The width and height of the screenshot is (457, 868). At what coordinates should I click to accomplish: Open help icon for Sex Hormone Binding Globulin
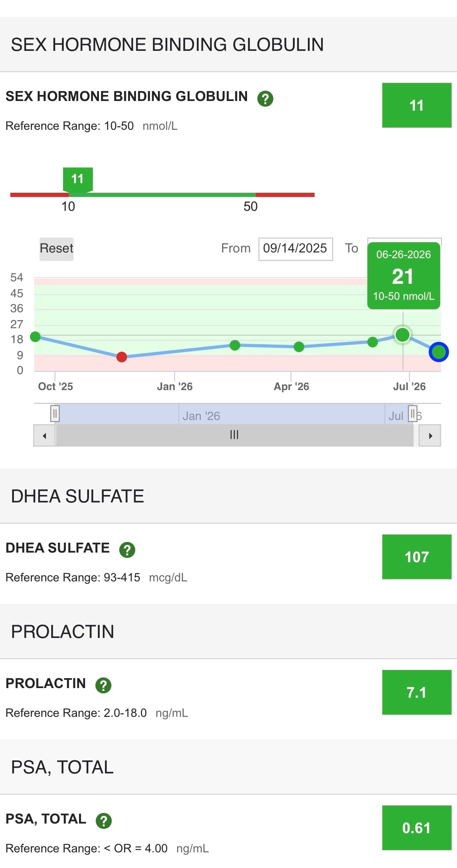click(265, 98)
